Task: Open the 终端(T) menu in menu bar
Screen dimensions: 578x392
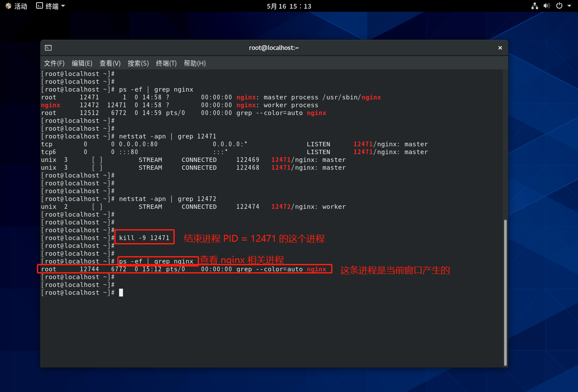Action: [x=166, y=63]
